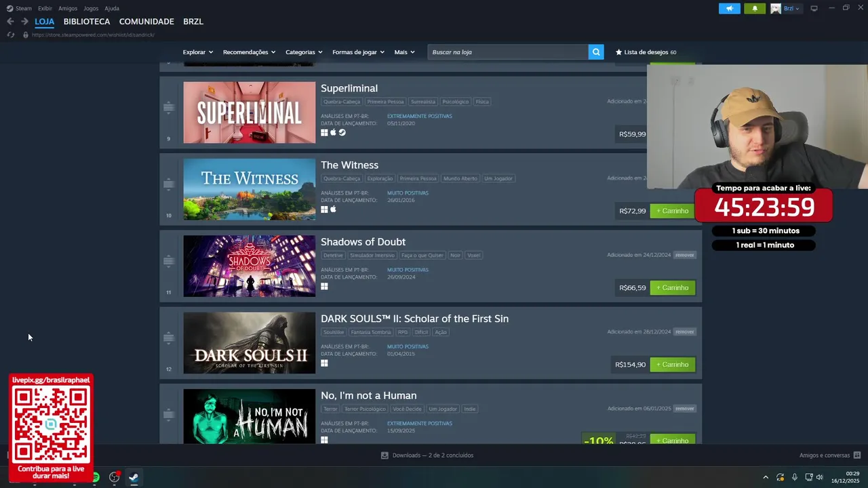Click the blue search magnifier button
This screenshot has width=868, height=488.
(596, 52)
